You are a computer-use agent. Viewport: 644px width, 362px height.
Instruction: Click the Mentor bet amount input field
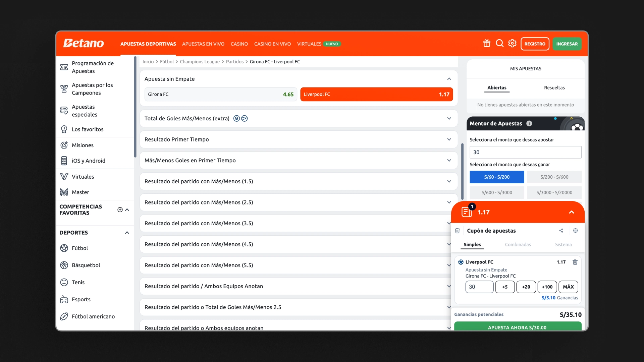tap(525, 152)
